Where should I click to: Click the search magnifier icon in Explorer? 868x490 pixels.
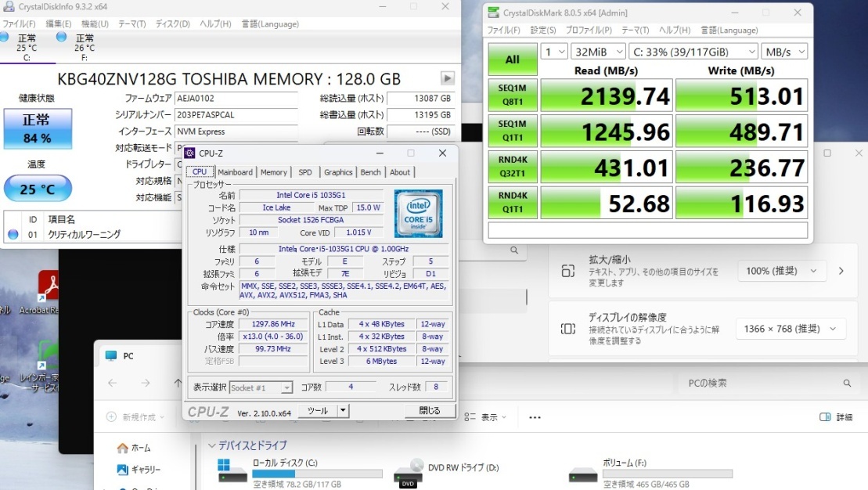[847, 383]
